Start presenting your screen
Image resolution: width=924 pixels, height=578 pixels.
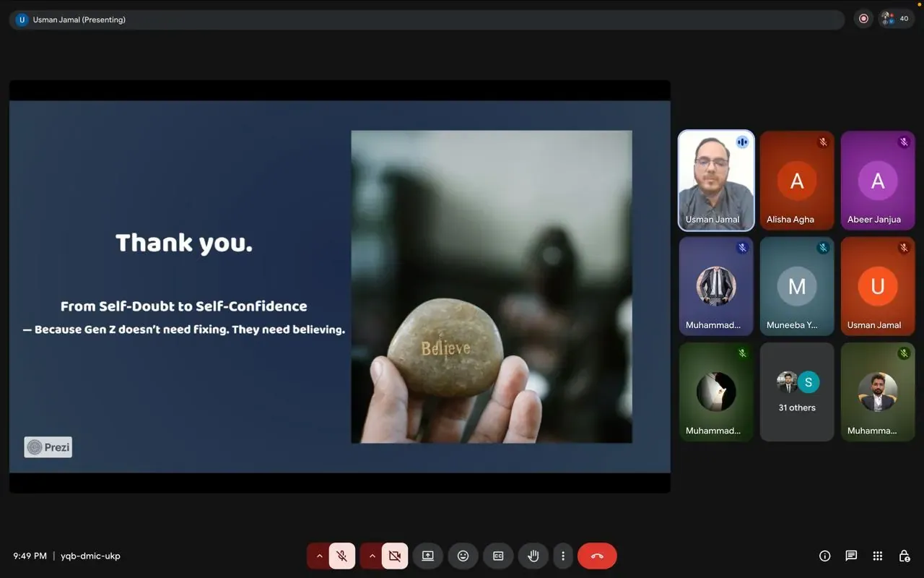pyautogui.click(x=428, y=556)
